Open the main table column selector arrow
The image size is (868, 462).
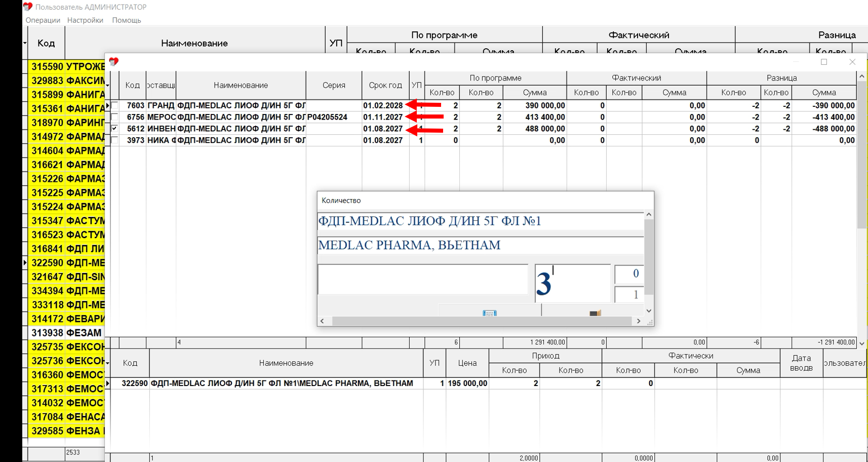click(x=25, y=43)
